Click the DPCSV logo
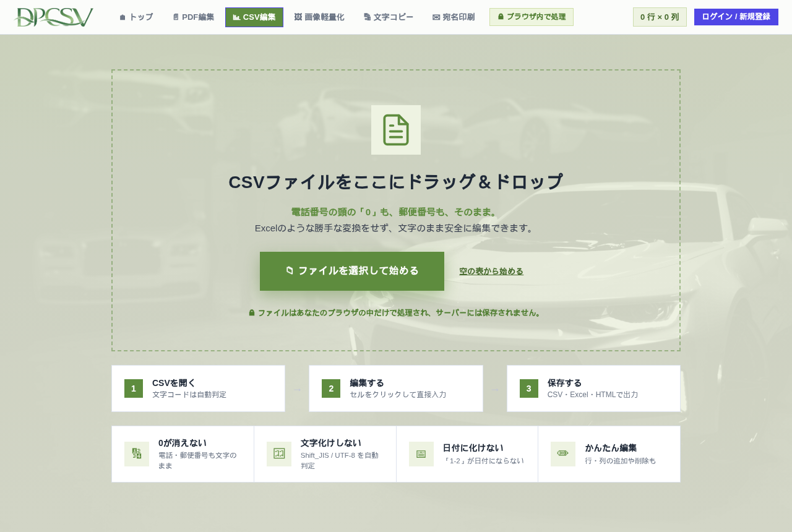This screenshot has width=792, height=532. coord(53,17)
